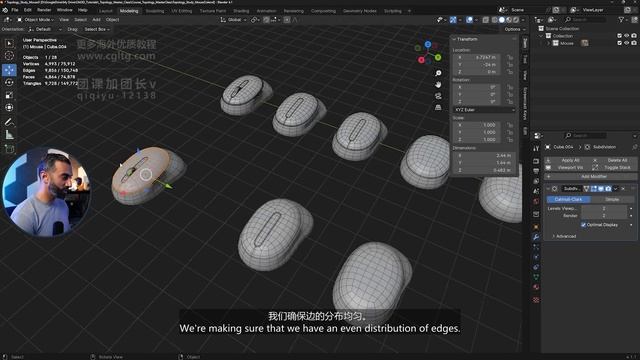The image size is (640, 360).
Task: Open the Modifier properties wrench tab
Action: pyautogui.click(x=536, y=237)
